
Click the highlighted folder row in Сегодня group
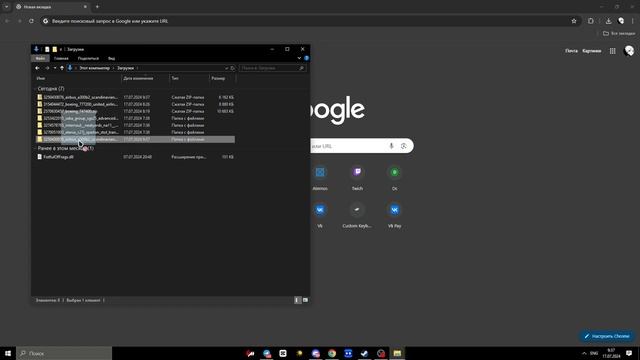pos(135,140)
